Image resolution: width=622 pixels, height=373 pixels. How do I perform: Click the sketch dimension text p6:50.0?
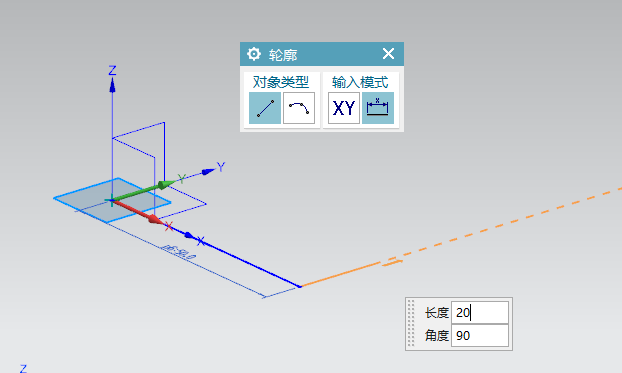pyautogui.click(x=179, y=252)
